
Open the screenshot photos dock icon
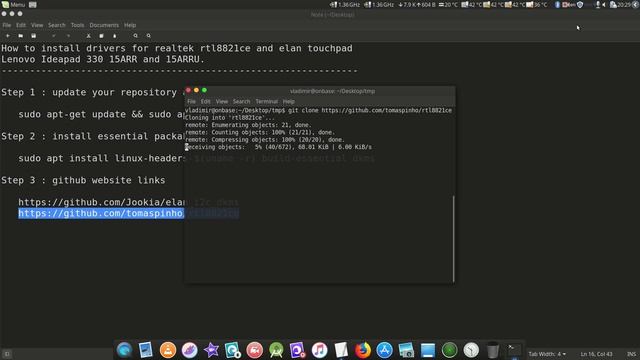406,350
